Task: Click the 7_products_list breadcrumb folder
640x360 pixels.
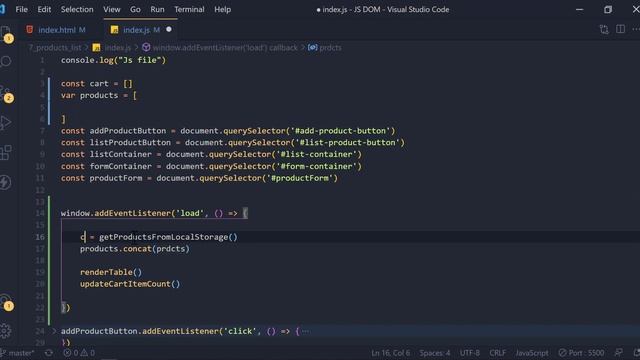Action: 55,48
